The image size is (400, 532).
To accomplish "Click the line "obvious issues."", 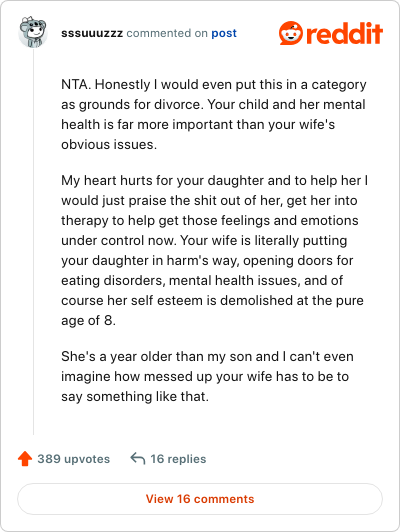I will (x=109, y=145).
